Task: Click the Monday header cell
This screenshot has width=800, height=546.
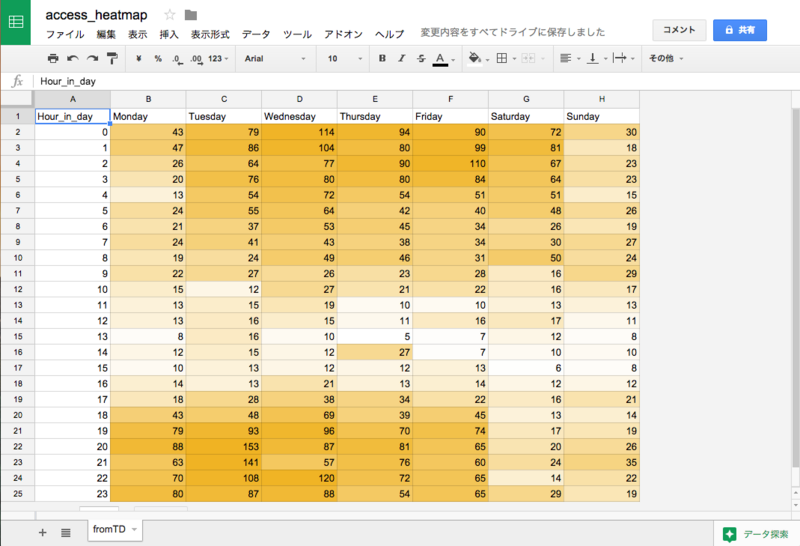Action: (x=148, y=116)
